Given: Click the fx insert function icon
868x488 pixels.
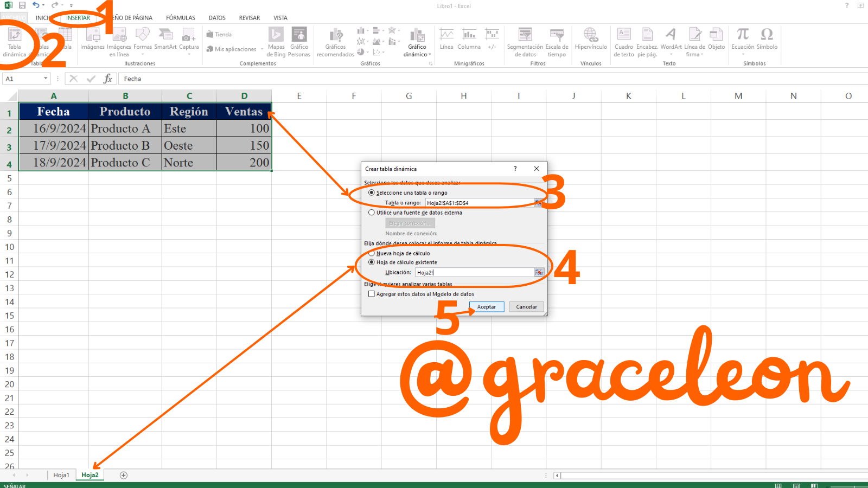Looking at the screenshot, I should point(108,79).
